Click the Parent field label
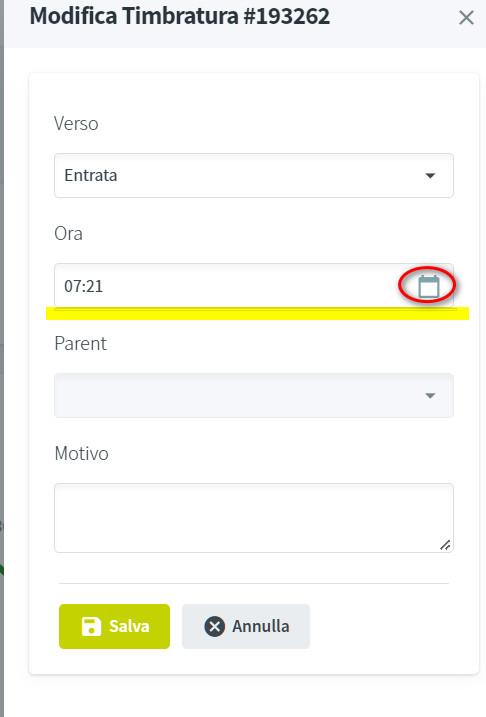This screenshot has width=486, height=717. pyautogui.click(x=80, y=343)
